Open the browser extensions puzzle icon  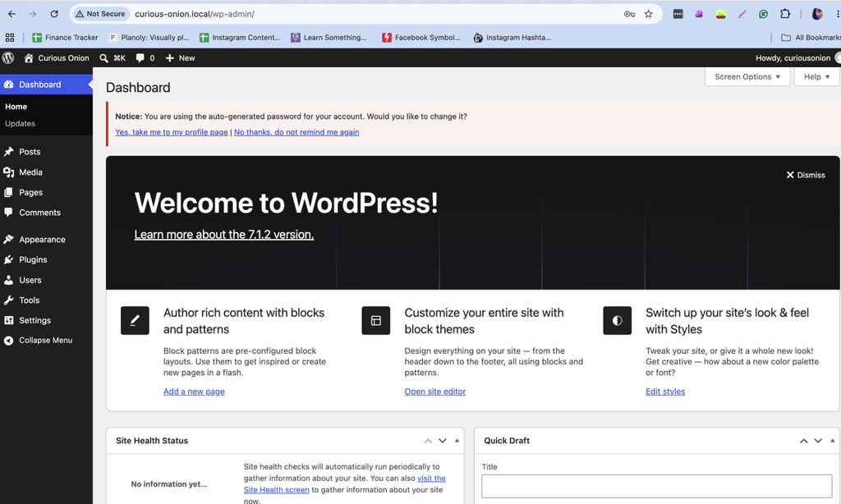784,14
